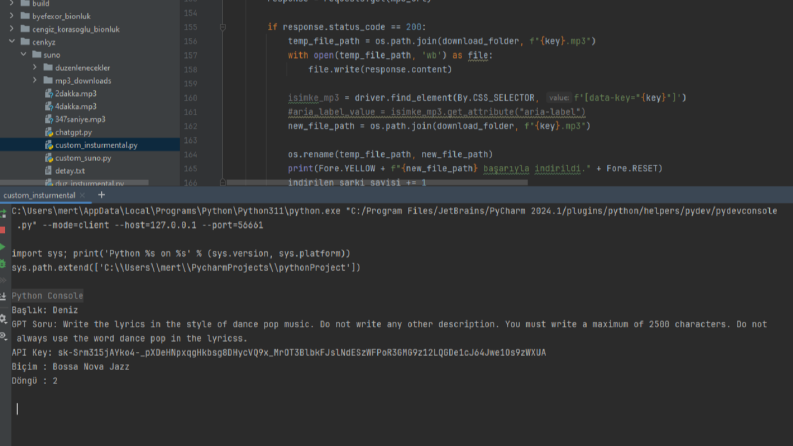Expand the cengiz_korasoglu_bionluk folder
This screenshot has width=793, height=446.
point(12,29)
